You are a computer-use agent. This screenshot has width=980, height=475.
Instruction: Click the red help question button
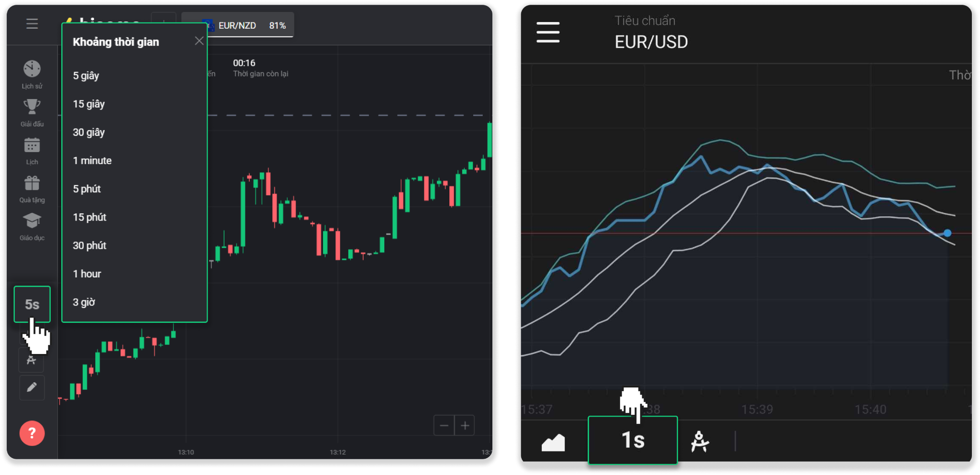[x=32, y=433]
